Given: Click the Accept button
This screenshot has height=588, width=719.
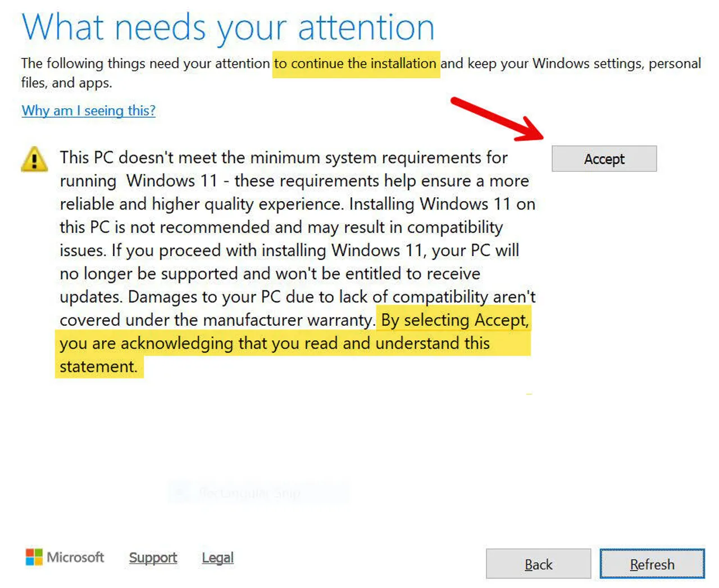Looking at the screenshot, I should tap(604, 159).
